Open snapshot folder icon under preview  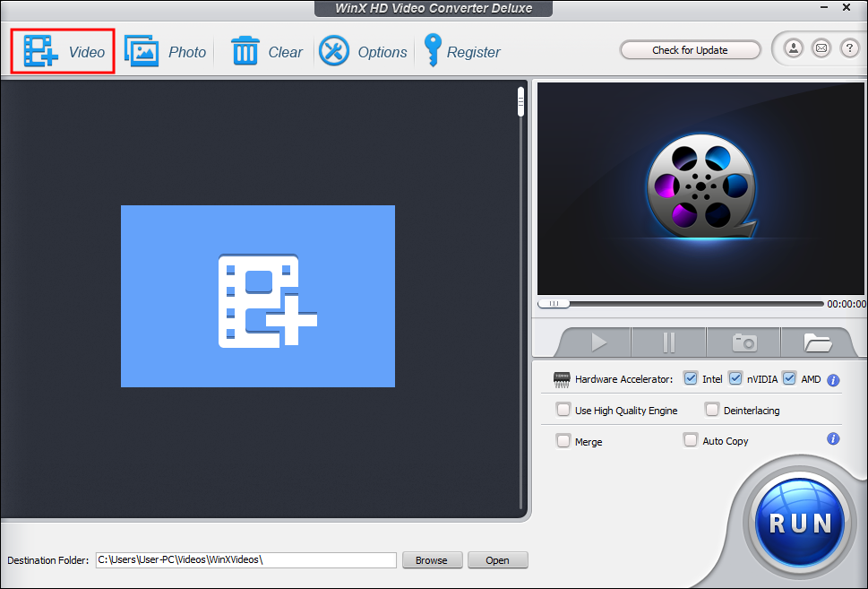817,342
